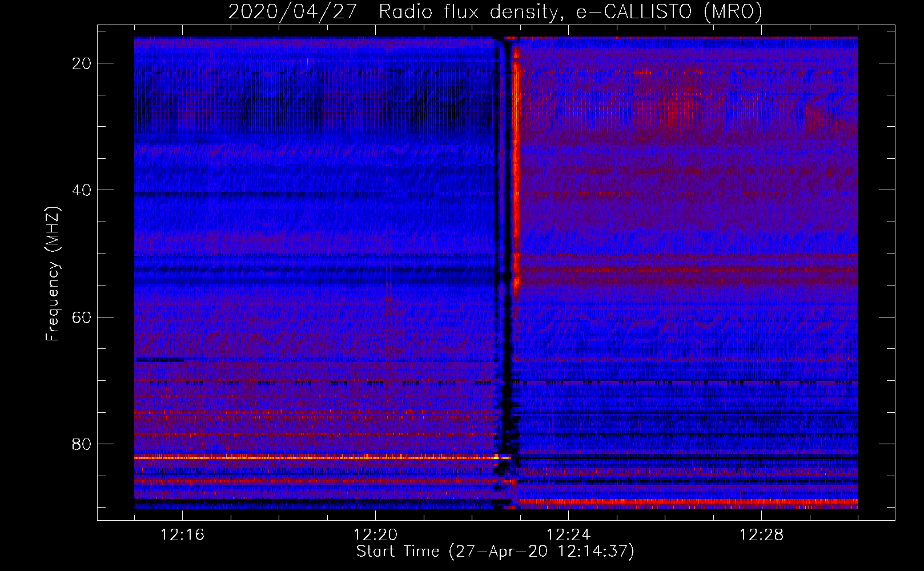The width and height of the screenshot is (924, 571).
Task: Click the 12:20 time tick label
Action: (x=376, y=535)
